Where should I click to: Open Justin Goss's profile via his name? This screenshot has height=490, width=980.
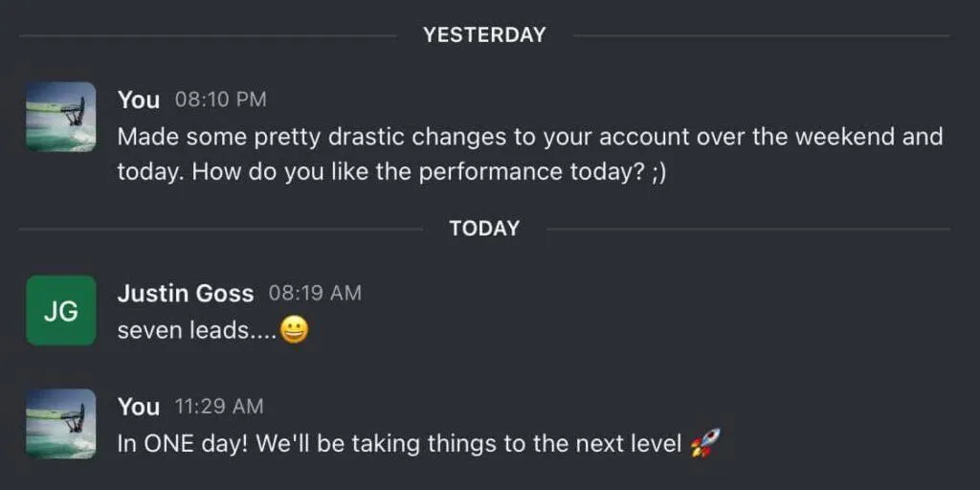tap(186, 293)
